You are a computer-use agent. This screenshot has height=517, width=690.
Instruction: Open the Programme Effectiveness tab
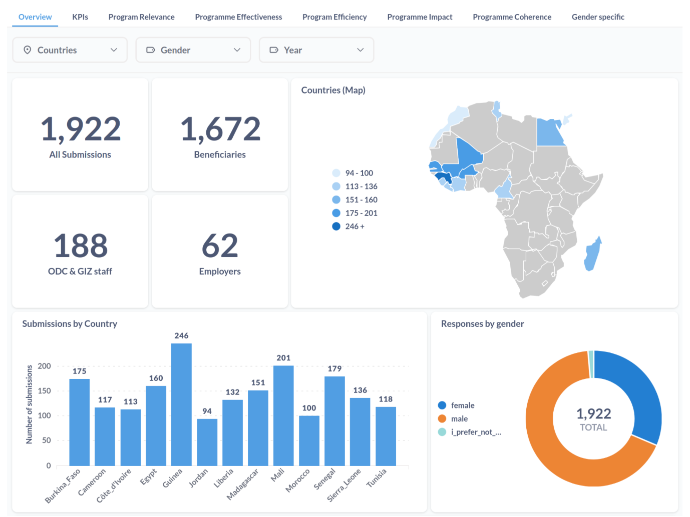(x=239, y=17)
